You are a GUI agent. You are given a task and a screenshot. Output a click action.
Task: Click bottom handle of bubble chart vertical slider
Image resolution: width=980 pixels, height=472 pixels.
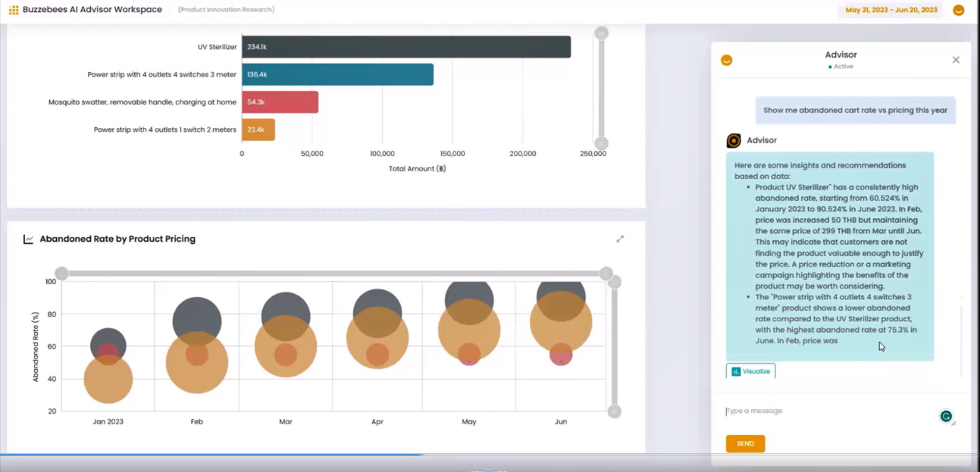[615, 412]
